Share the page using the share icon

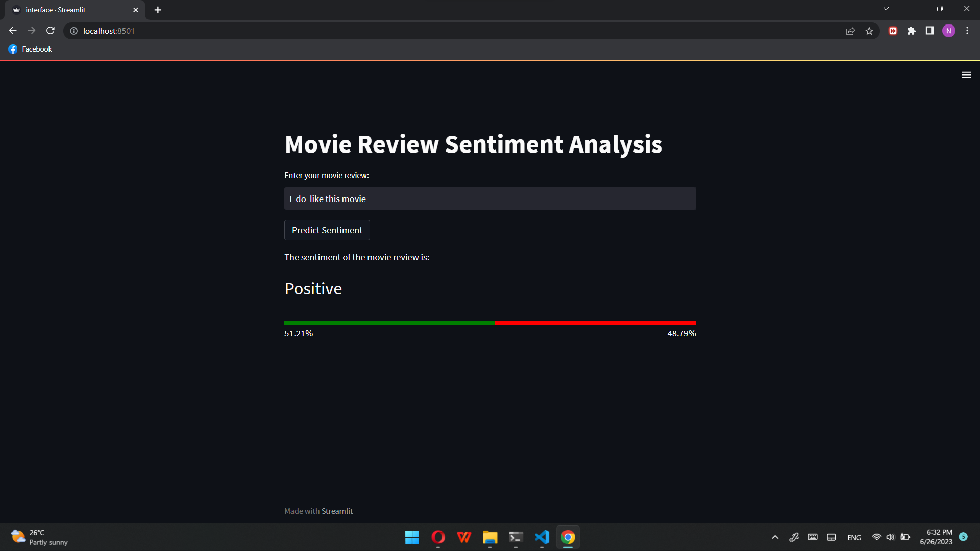coord(849,31)
